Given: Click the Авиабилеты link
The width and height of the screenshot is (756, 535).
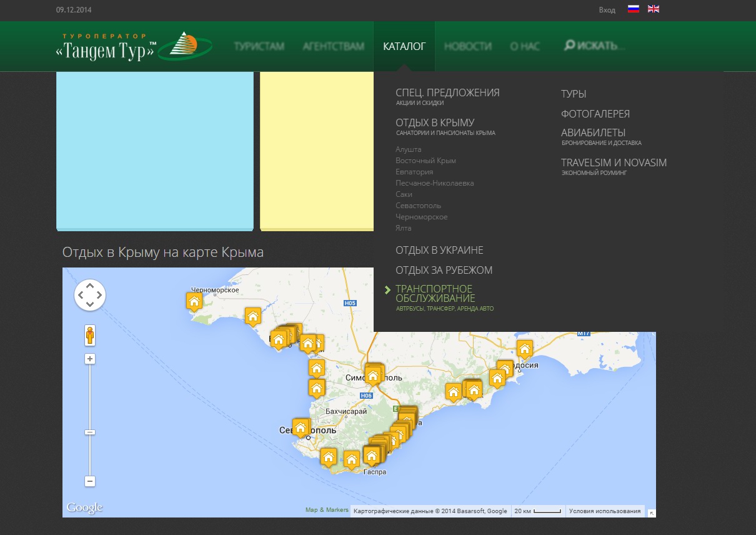Looking at the screenshot, I should (593, 132).
